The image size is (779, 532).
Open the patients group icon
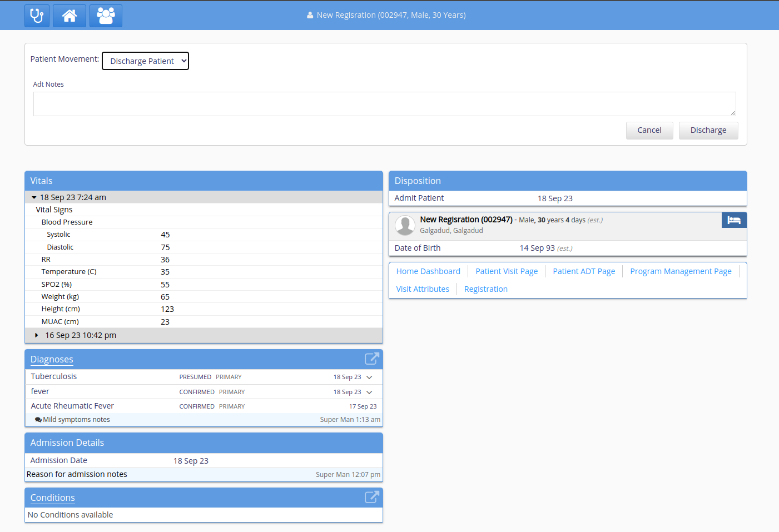106,16
